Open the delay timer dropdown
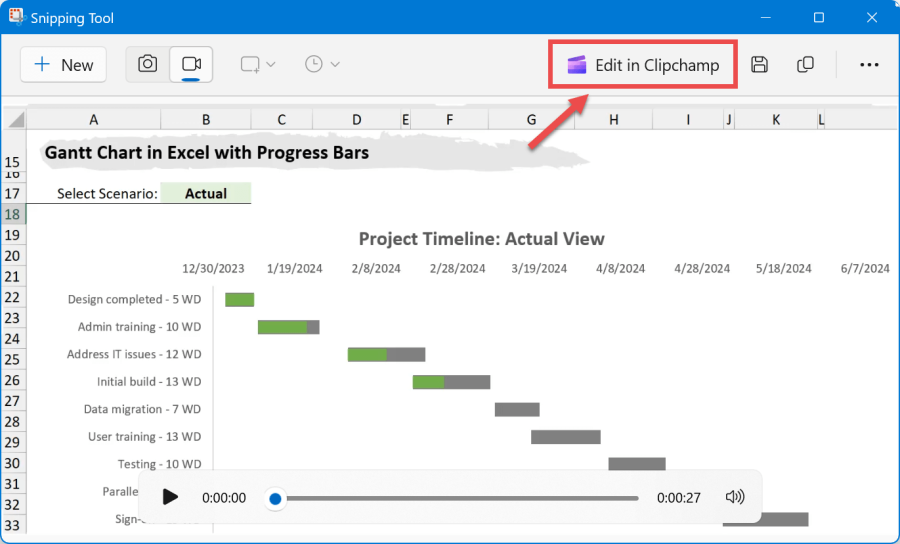This screenshot has height=544, width=900. coord(322,64)
